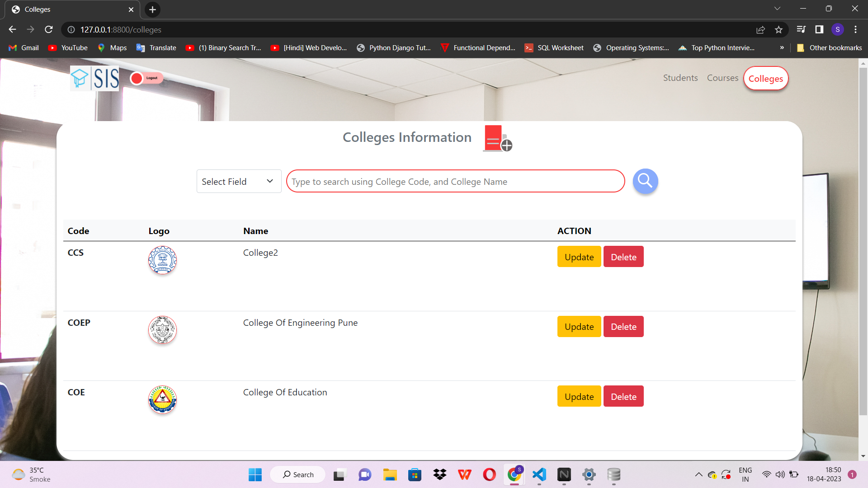Open the Courses nav tab
The width and height of the screenshot is (868, 488).
tap(722, 78)
